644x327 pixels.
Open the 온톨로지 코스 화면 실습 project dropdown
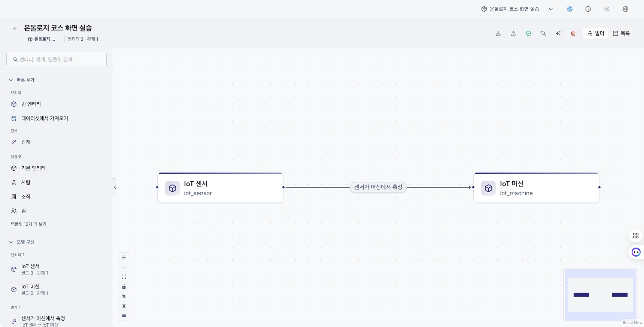click(x=517, y=9)
